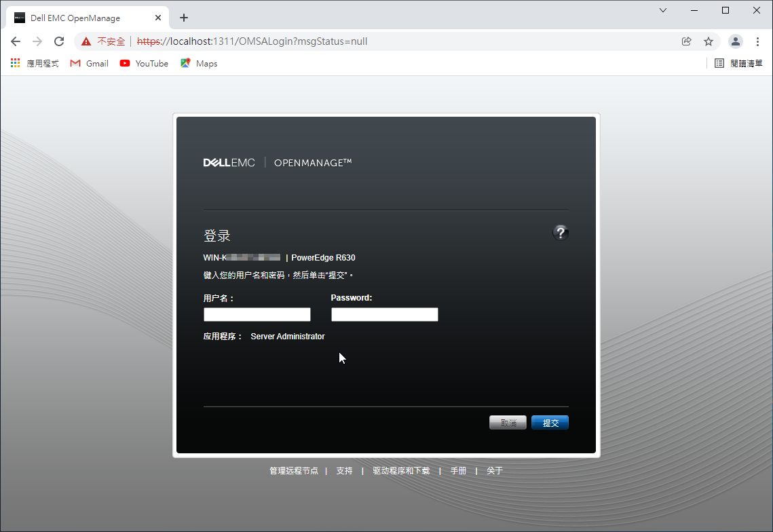
Task: Click the not-secure warning triangle icon
Action: pyautogui.click(x=86, y=41)
